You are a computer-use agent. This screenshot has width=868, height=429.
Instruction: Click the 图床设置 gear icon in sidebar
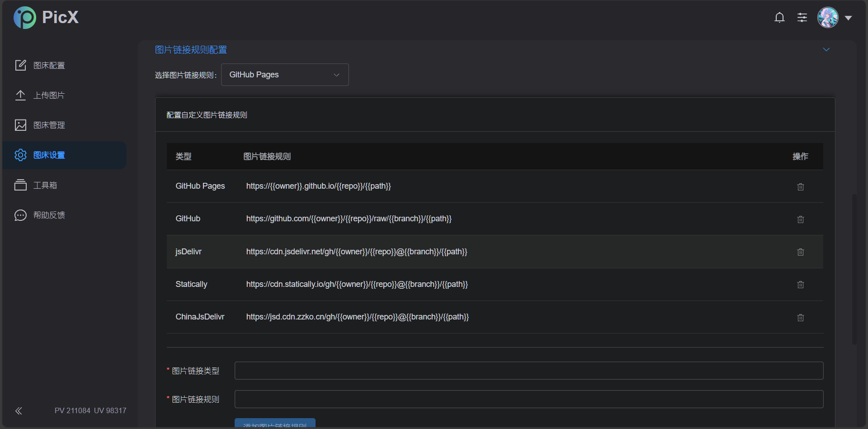click(20, 155)
